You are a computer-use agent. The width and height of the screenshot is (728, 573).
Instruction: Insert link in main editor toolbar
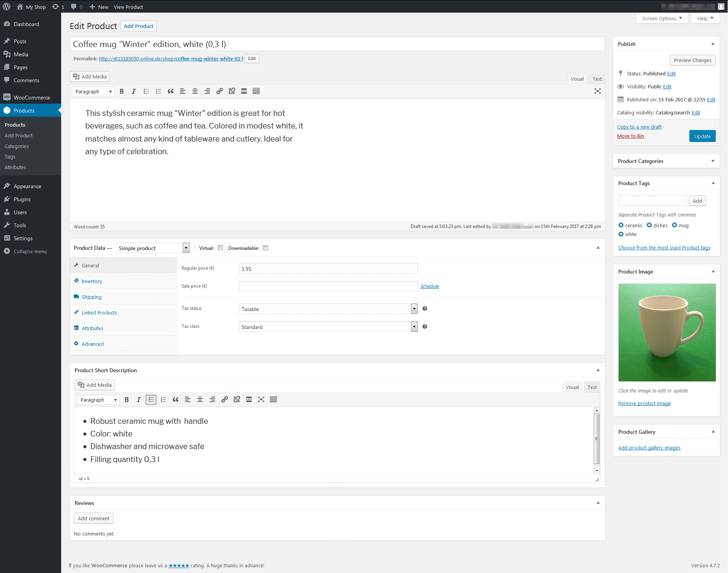click(x=219, y=91)
